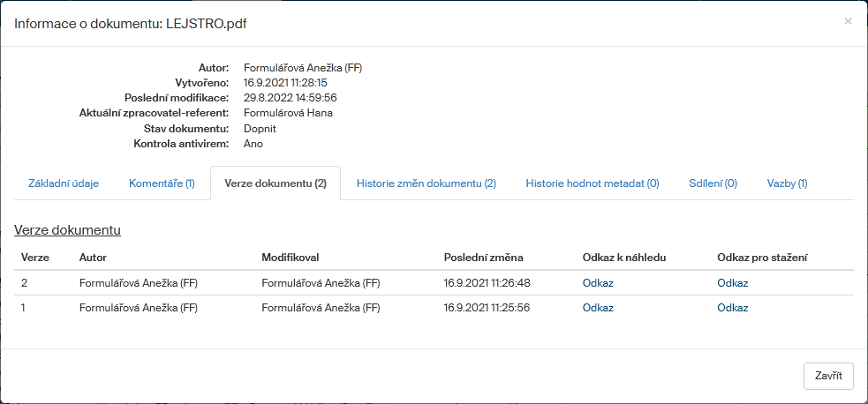Viewport: 868px width, 404px height.
Task: Click the Verze dokumentu section heading
Action: point(67,230)
